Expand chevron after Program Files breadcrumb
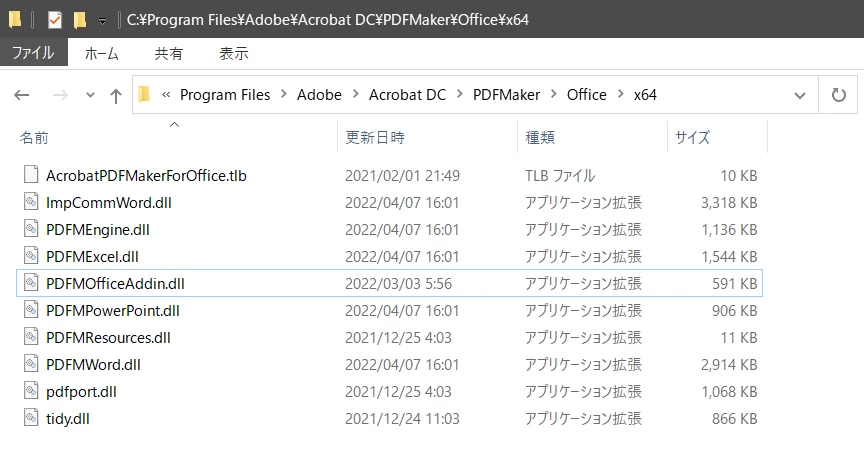This screenshot has width=864, height=460. coord(284,94)
